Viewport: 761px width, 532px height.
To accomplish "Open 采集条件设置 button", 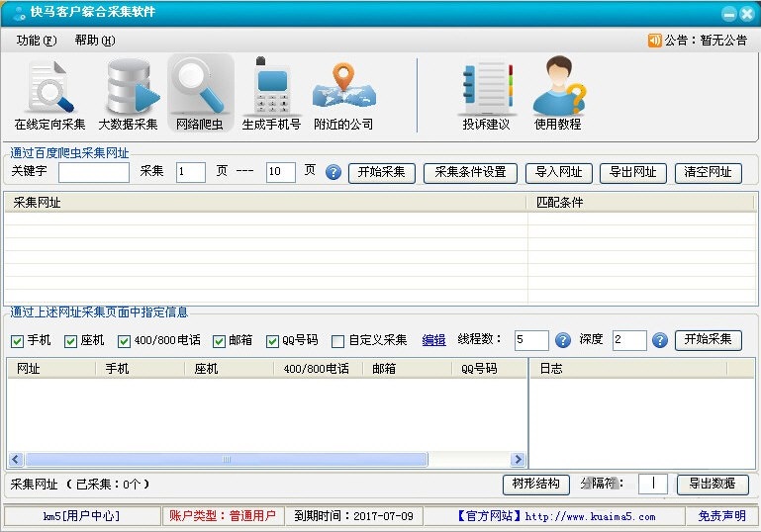I will [x=470, y=173].
